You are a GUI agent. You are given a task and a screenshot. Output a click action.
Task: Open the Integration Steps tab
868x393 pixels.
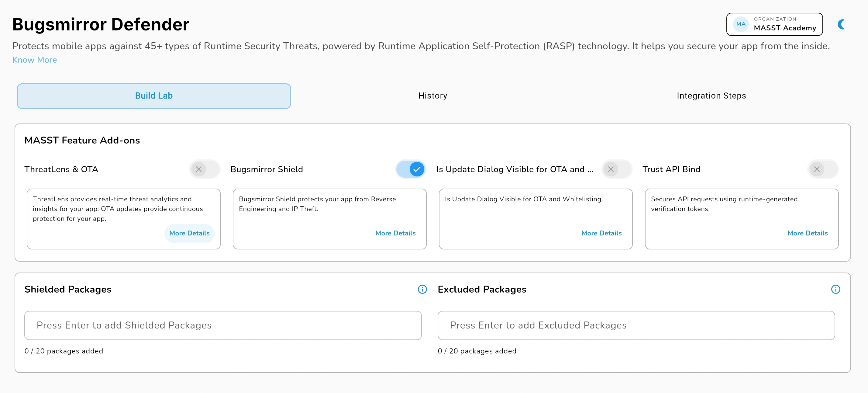(711, 96)
